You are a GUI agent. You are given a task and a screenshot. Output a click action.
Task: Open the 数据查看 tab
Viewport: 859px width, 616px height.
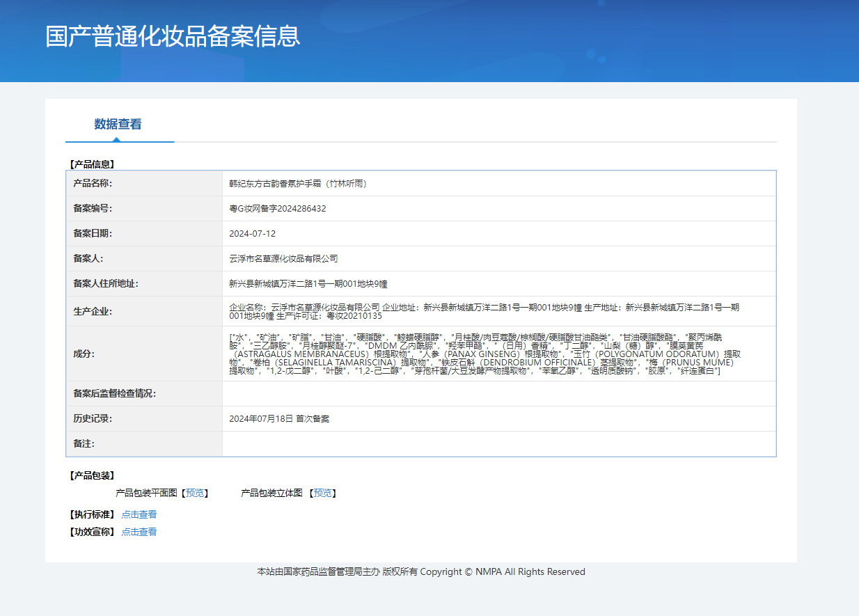click(118, 125)
